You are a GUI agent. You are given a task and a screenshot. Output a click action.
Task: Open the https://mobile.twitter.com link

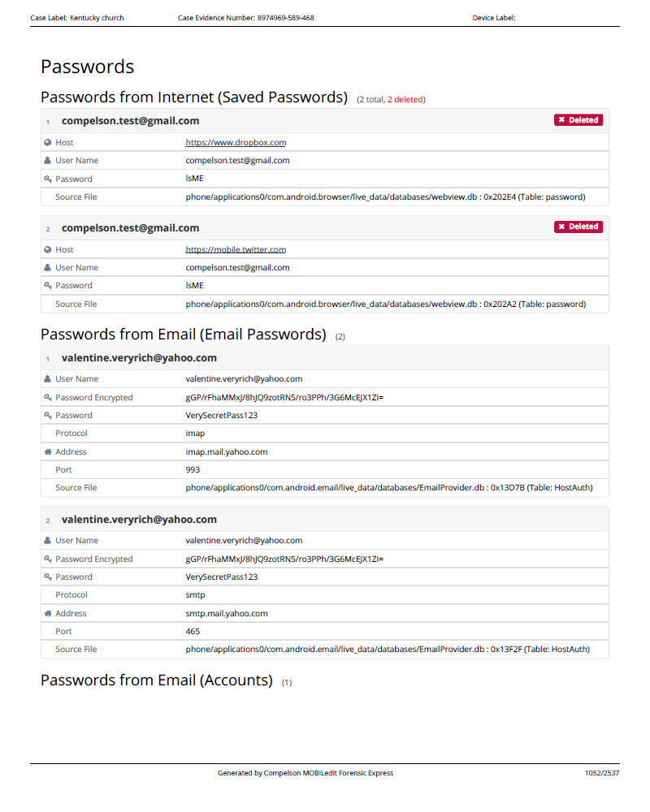point(236,249)
